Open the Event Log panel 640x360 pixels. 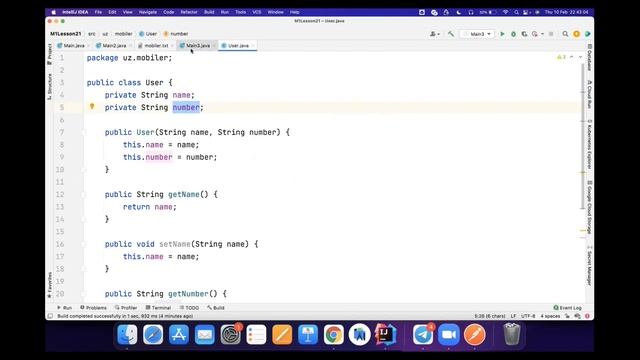click(567, 308)
